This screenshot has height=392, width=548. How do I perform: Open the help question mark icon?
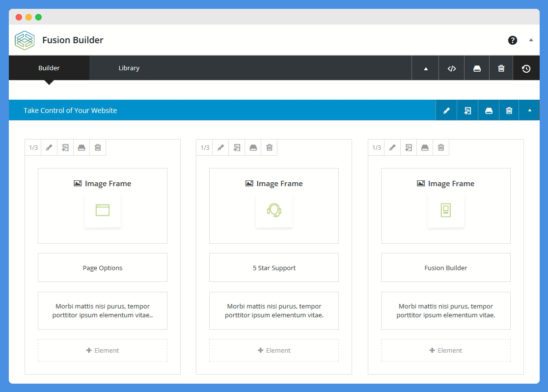(512, 40)
